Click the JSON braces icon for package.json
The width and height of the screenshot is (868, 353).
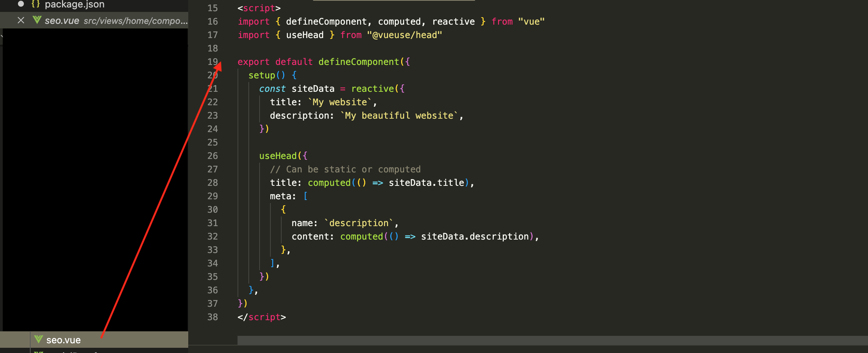tap(35, 4)
